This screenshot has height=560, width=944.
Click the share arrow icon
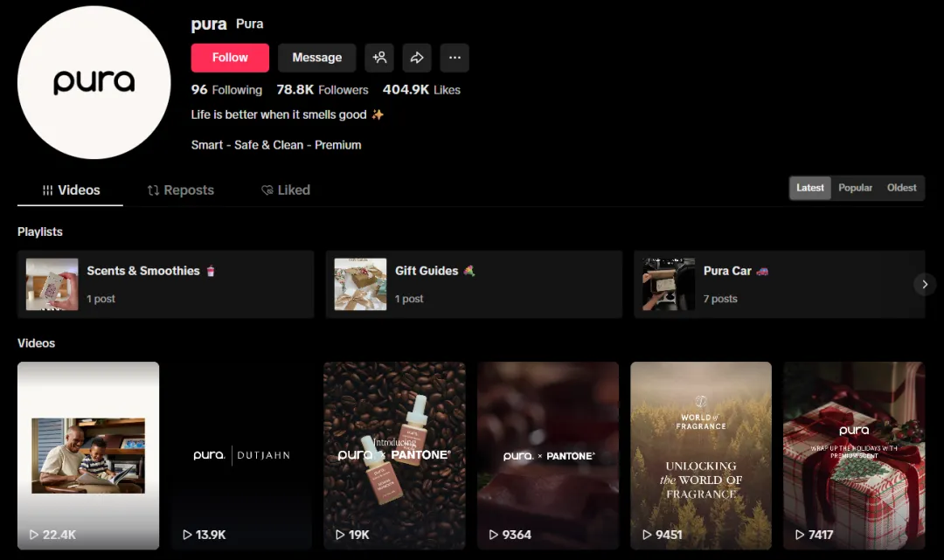[417, 58]
